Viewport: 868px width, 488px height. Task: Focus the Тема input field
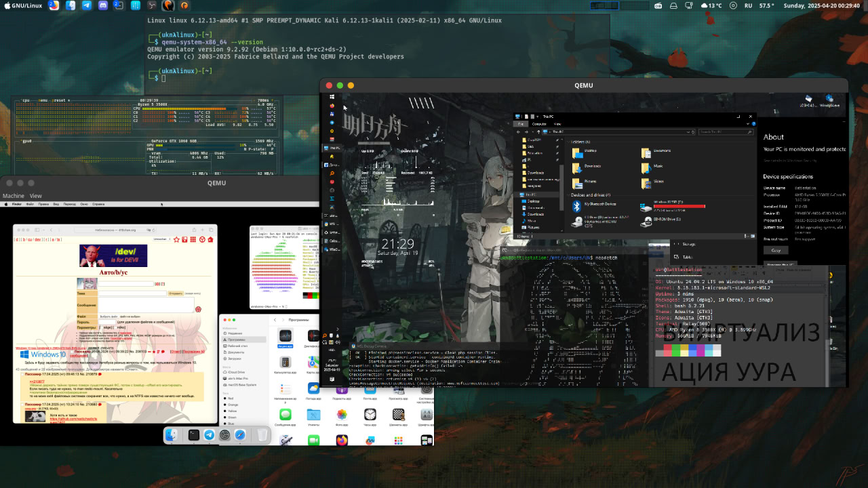pos(132,293)
